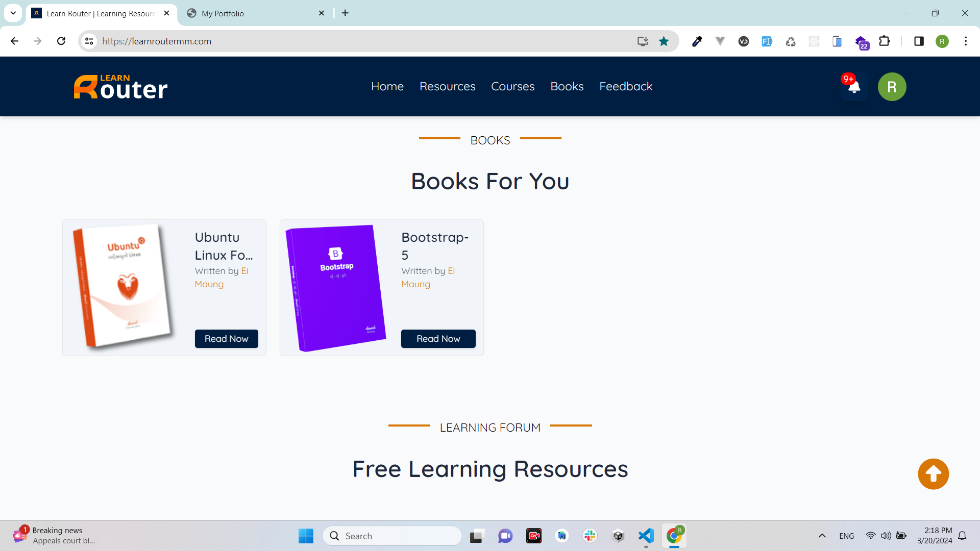Image resolution: width=980 pixels, height=551 pixels.
Task: Open the green R user avatar
Action: point(892,87)
